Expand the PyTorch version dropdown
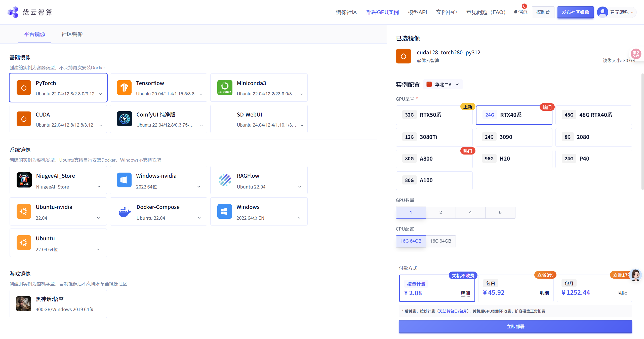The width and height of the screenshot is (644, 339). coord(100,94)
